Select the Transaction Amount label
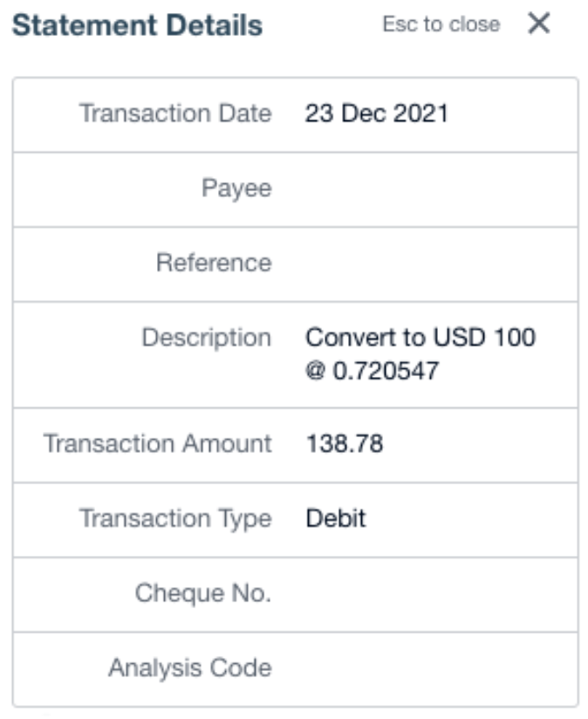Viewport: 588px width, 719px height. click(158, 443)
